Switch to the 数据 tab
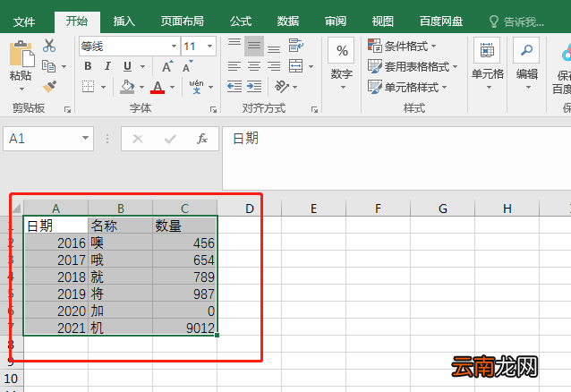Image resolution: width=571 pixels, height=392 pixels. [x=288, y=21]
